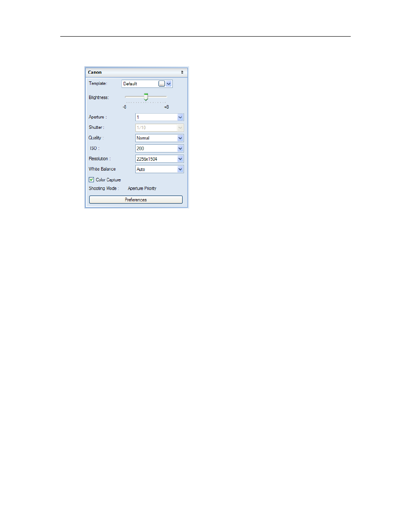
Task: Collapse the Canon panel using the chevron
Action: pos(182,72)
